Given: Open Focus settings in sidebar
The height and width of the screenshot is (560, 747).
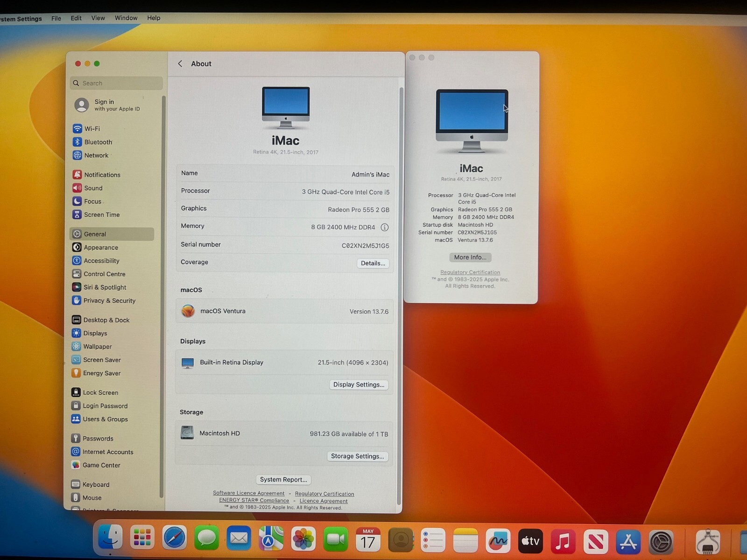Looking at the screenshot, I should point(87,201).
